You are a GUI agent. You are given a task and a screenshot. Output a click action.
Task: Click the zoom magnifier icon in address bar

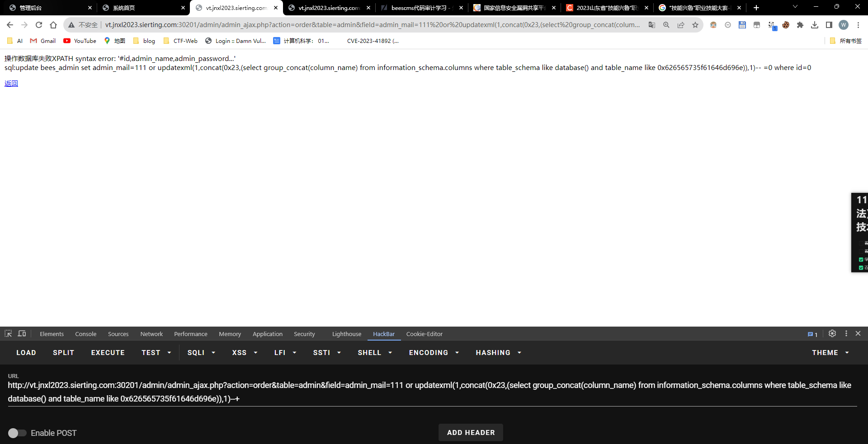(x=666, y=25)
